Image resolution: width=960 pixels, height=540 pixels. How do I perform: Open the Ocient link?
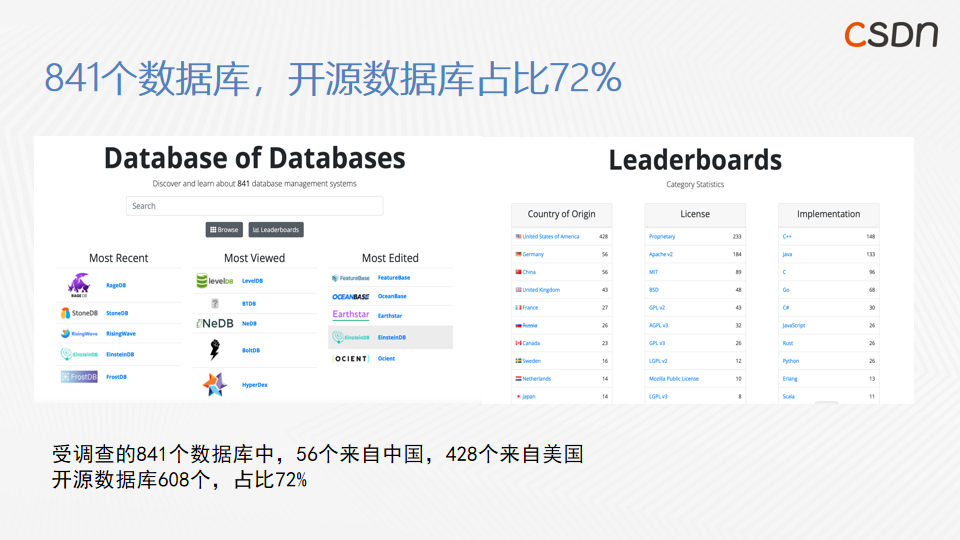(x=386, y=359)
